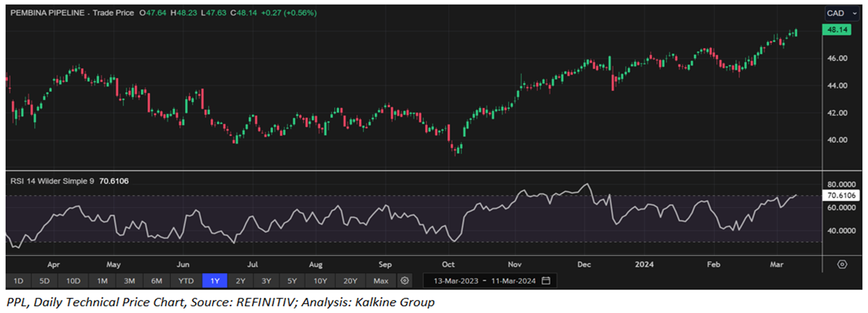Select the 1D time range
The height and width of the screenshot is (313, 868).
(18, 281)
